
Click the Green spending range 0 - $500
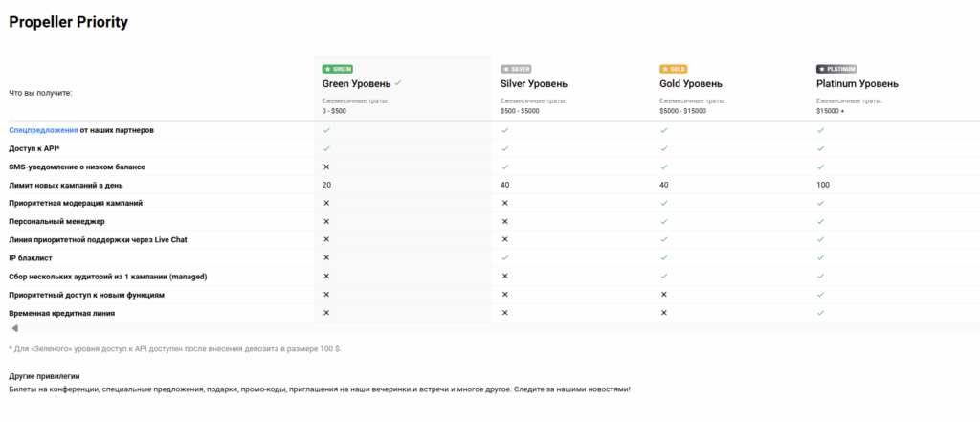pos(334,111)
